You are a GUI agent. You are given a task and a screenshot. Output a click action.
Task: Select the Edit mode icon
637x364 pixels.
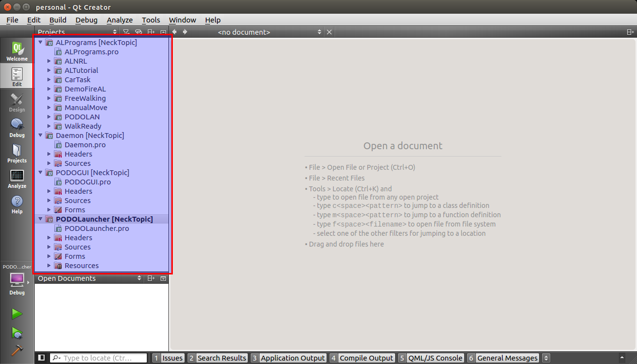(x=17, y=76)
